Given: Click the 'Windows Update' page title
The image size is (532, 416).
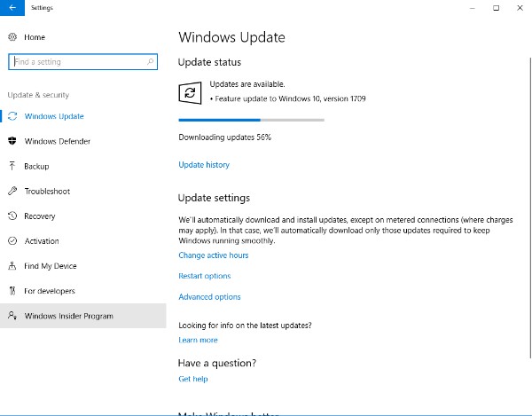Looking at the screenshot, I should (x=231, y=37).
